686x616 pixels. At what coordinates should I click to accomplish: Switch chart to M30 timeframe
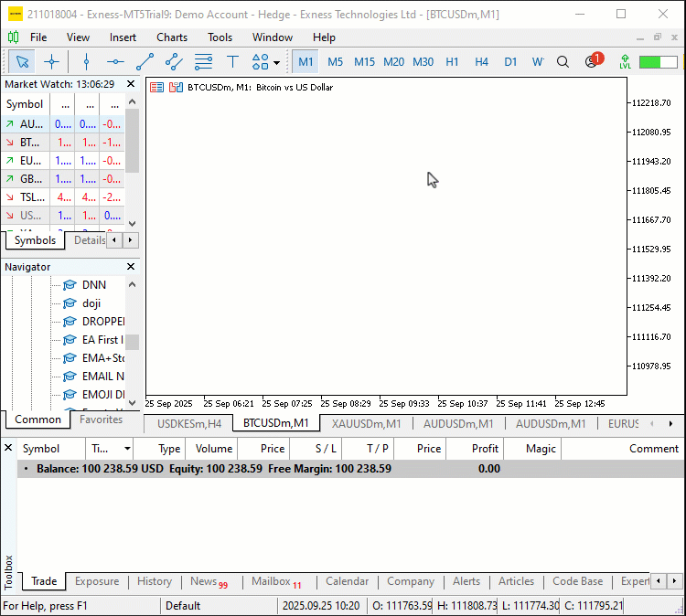tap(423, 61)
